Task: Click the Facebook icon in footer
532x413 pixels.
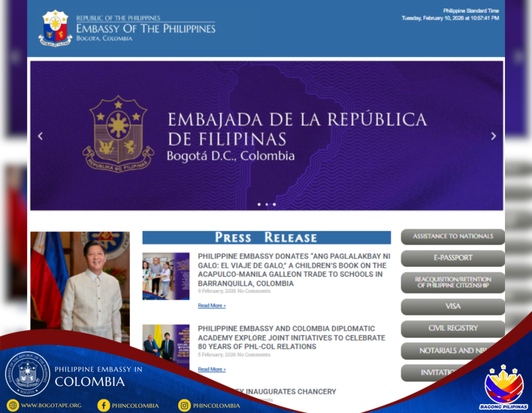Action: coord(103,405)
